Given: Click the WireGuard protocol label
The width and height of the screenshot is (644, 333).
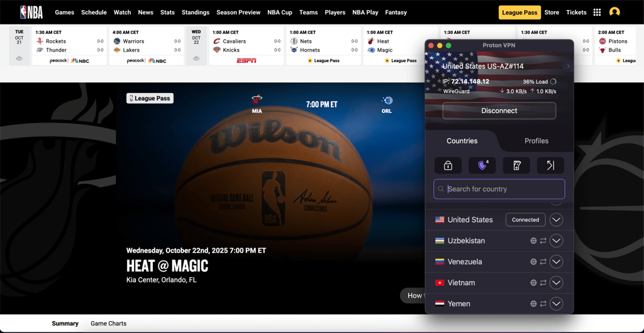Looking at the screenshot, I should coord(457,92).
